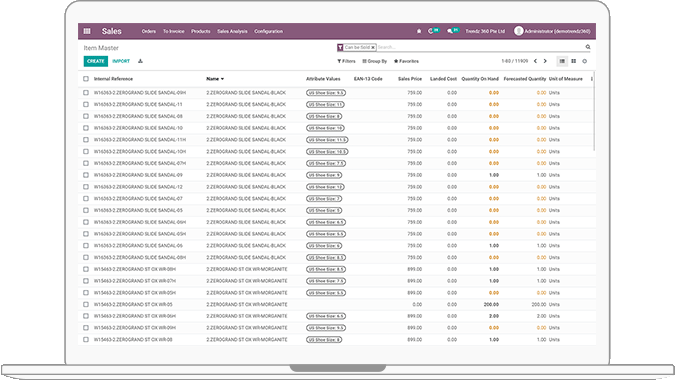
Task: Go to next page arrow
Action: 545,61
